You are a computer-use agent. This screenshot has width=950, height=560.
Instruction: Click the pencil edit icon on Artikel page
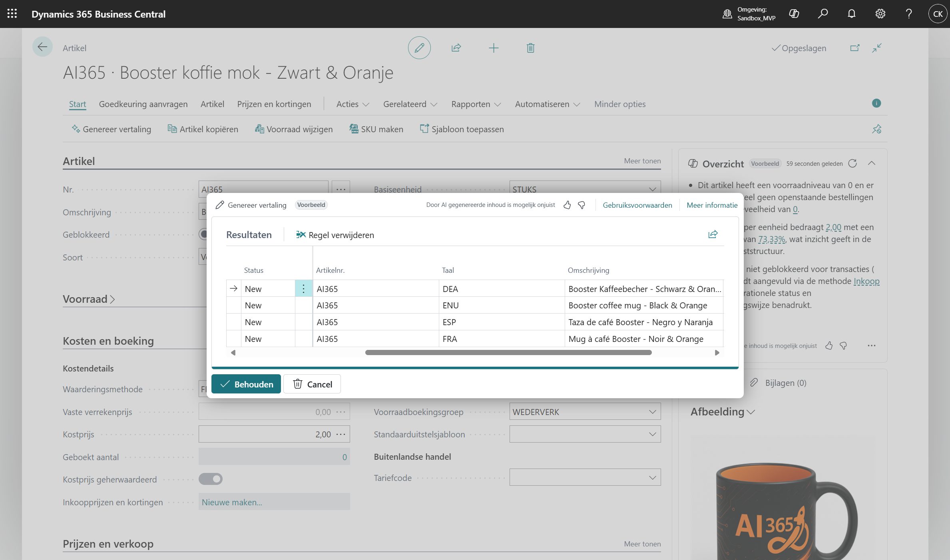tap(419, 48)
